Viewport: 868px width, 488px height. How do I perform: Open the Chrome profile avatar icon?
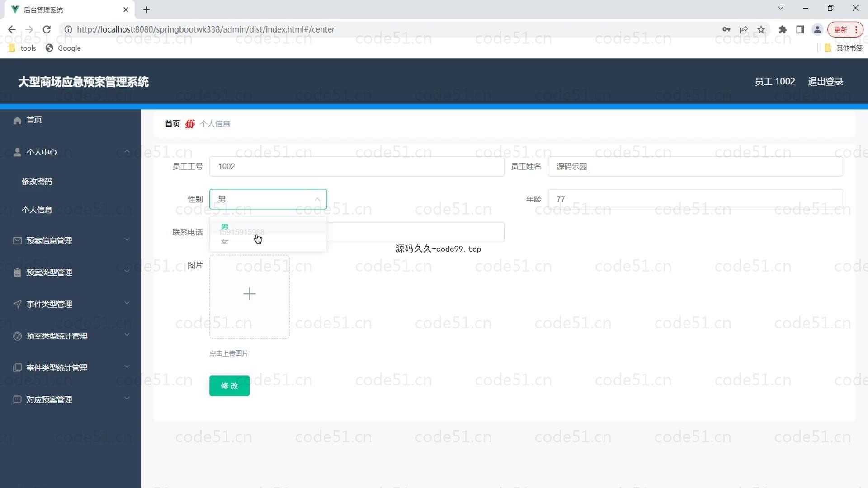[817, 29]
